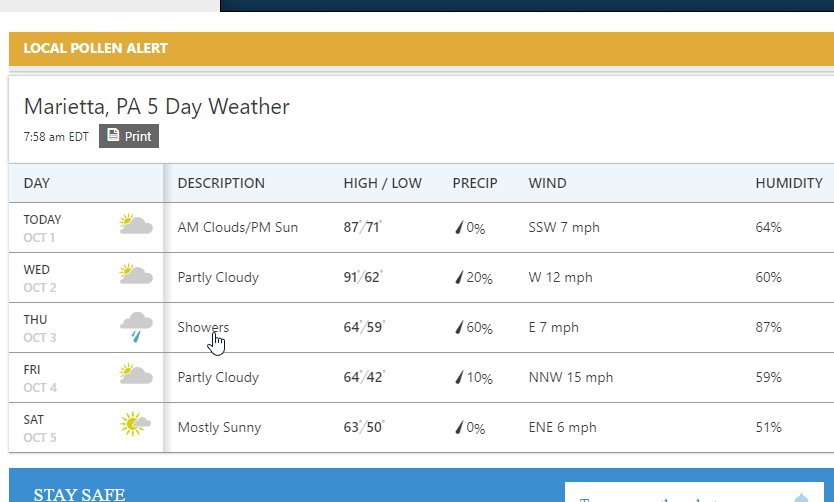Screen dimensions: 834x502
Task: Click the raindrop icon beside 60% precip
Action: (x=459, y=328)
